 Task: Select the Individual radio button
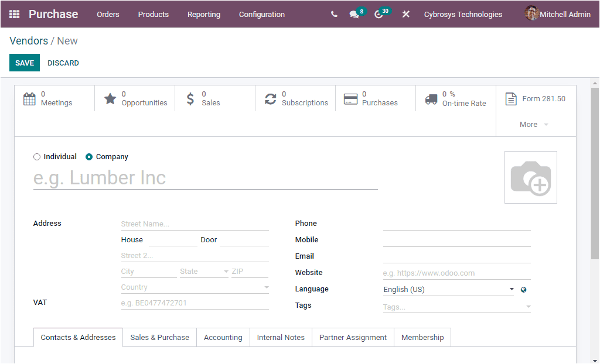tap(36, 156)
